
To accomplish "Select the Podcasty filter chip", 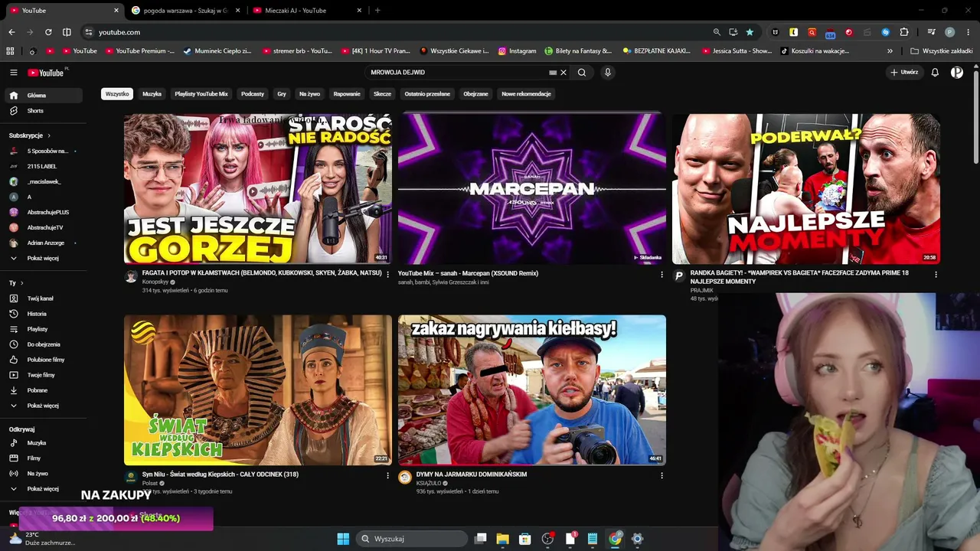I will [253, 94].
